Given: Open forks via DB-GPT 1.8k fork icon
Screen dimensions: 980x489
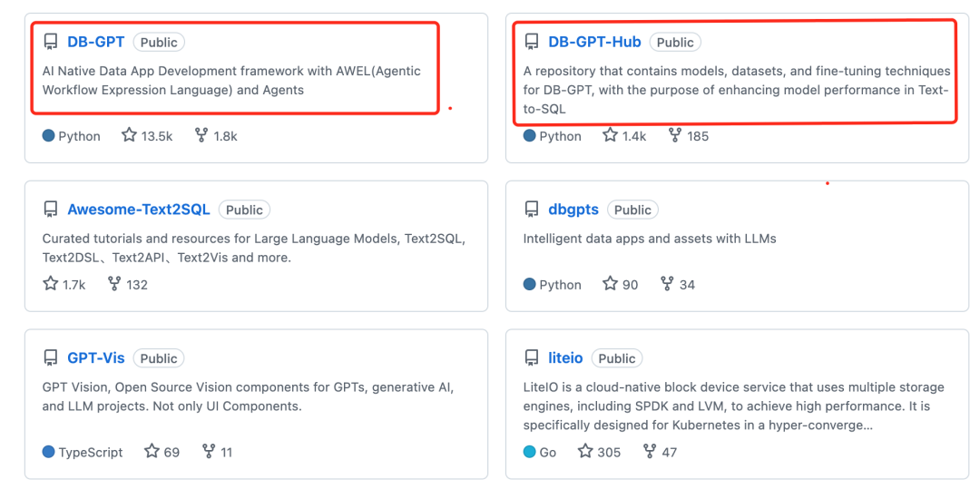Looking at the screenshot, I should [x=201, y=135].
